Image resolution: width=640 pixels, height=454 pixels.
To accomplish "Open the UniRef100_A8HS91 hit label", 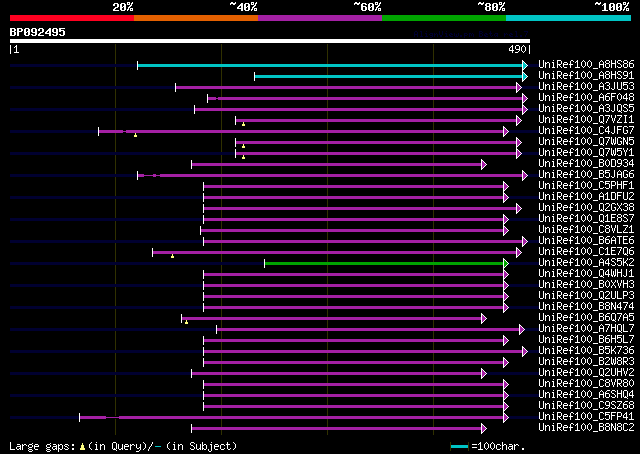I will (x=586, y=76).
